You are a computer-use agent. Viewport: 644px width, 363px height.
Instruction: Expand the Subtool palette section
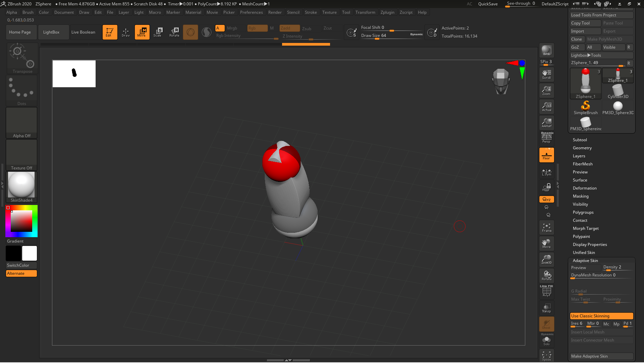[x=580, y=140]
